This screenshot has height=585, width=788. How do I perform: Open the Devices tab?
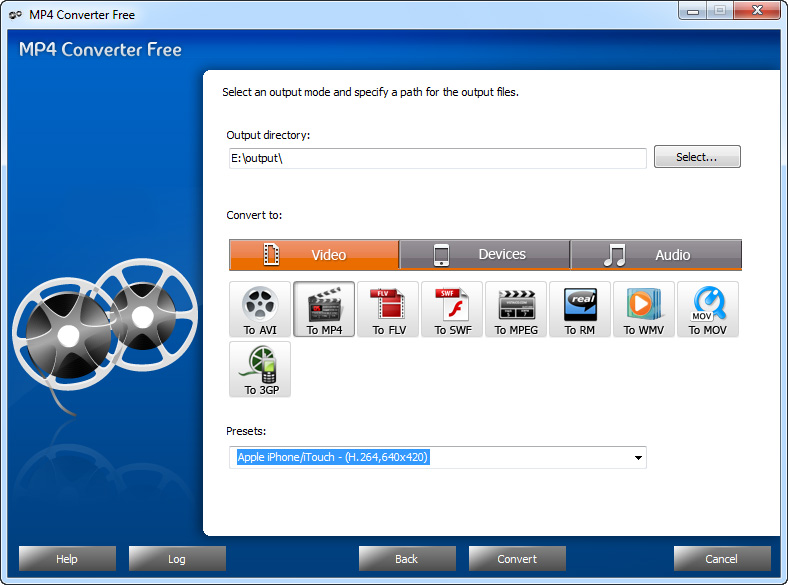tap(485, 255)
